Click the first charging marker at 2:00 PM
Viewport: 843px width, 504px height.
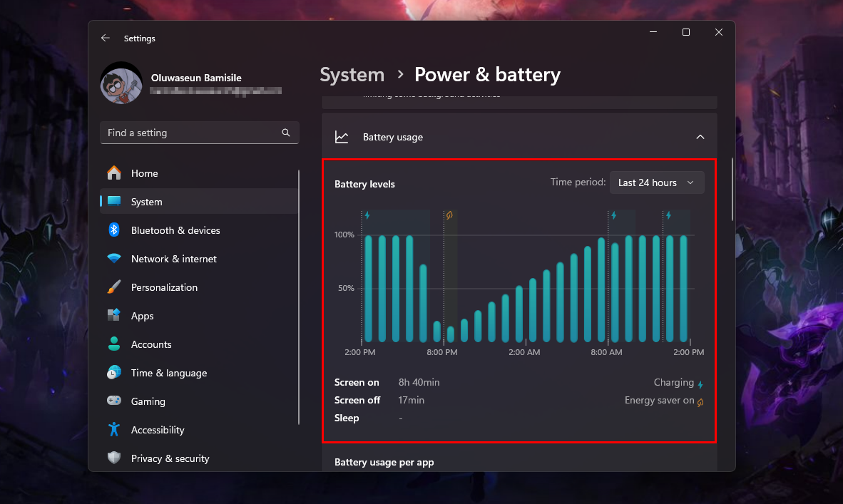(368, 215)
